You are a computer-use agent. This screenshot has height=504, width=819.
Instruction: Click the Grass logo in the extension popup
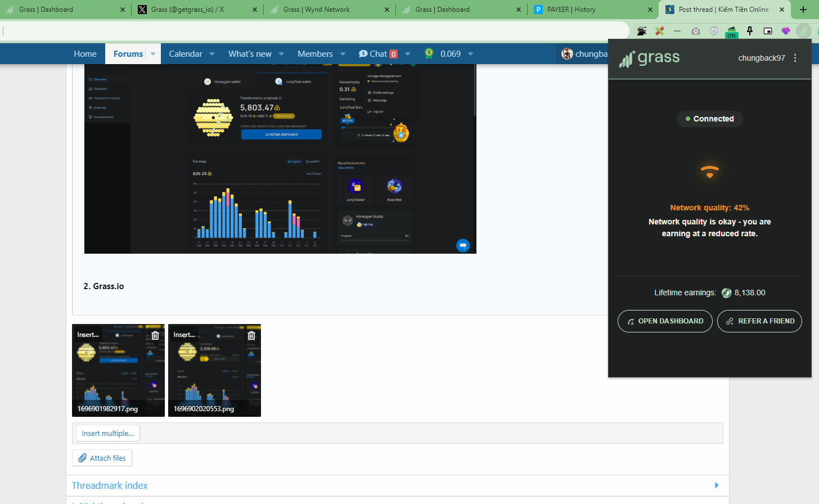tap(650, 58)
